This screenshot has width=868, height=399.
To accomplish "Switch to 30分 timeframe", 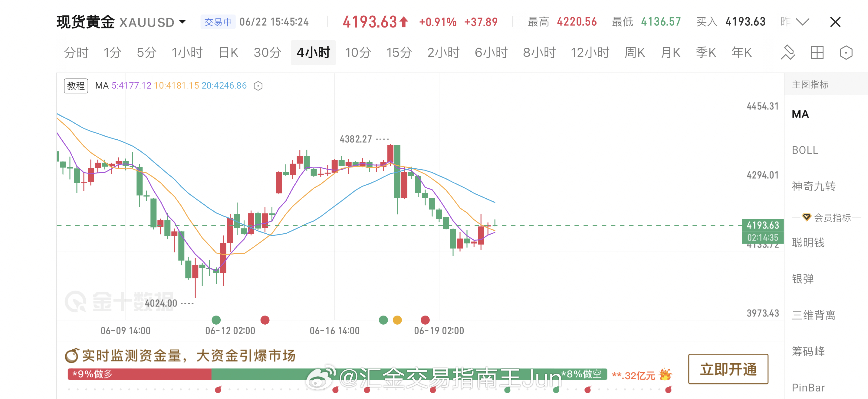I will 268,53.
